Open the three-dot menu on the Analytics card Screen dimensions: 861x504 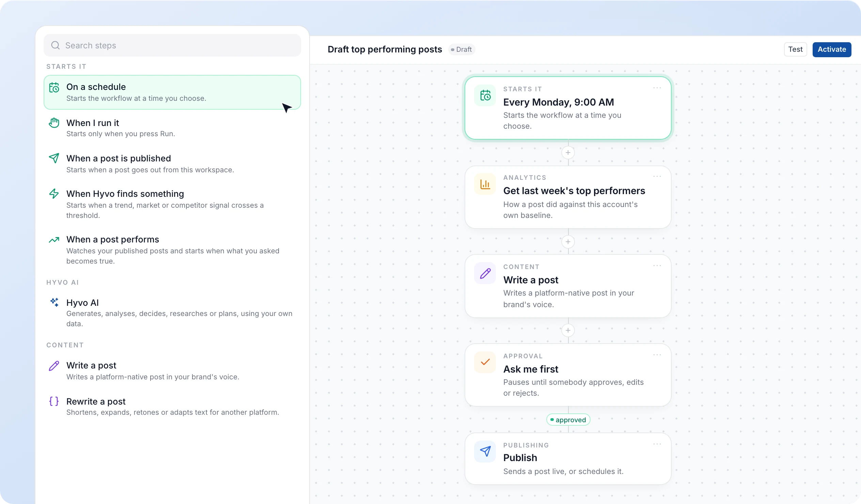(x=657, y=177)
